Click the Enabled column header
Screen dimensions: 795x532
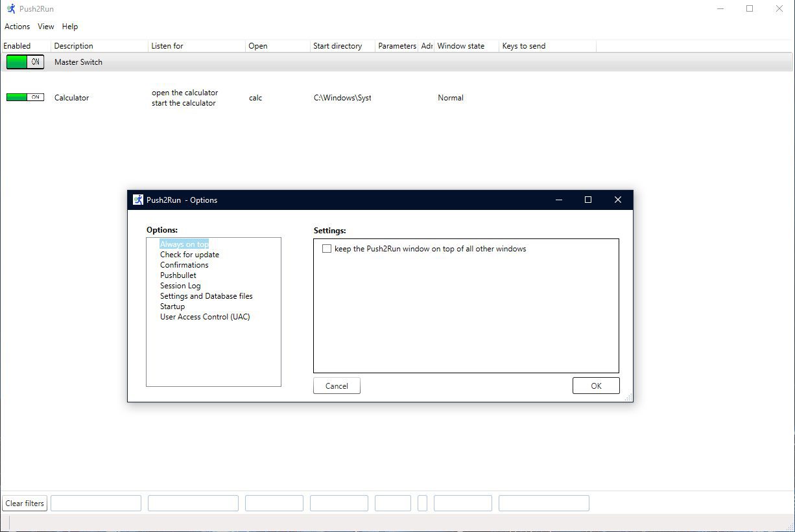point(26,46)
